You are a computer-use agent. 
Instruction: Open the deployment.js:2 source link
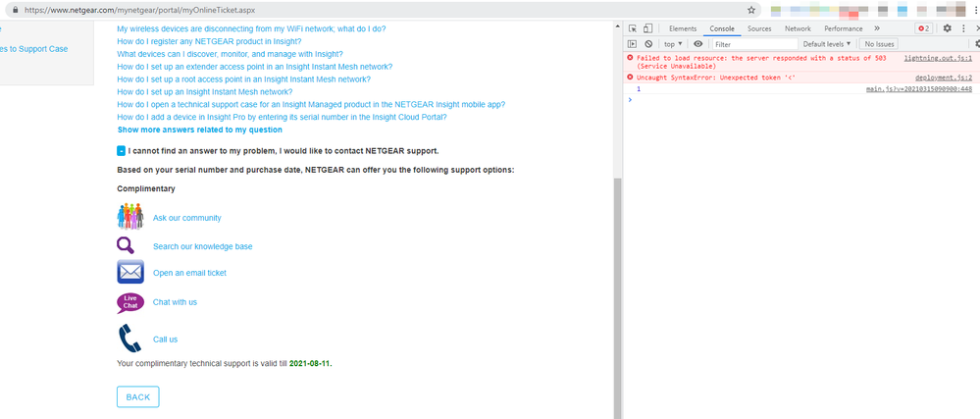point(943,78)
